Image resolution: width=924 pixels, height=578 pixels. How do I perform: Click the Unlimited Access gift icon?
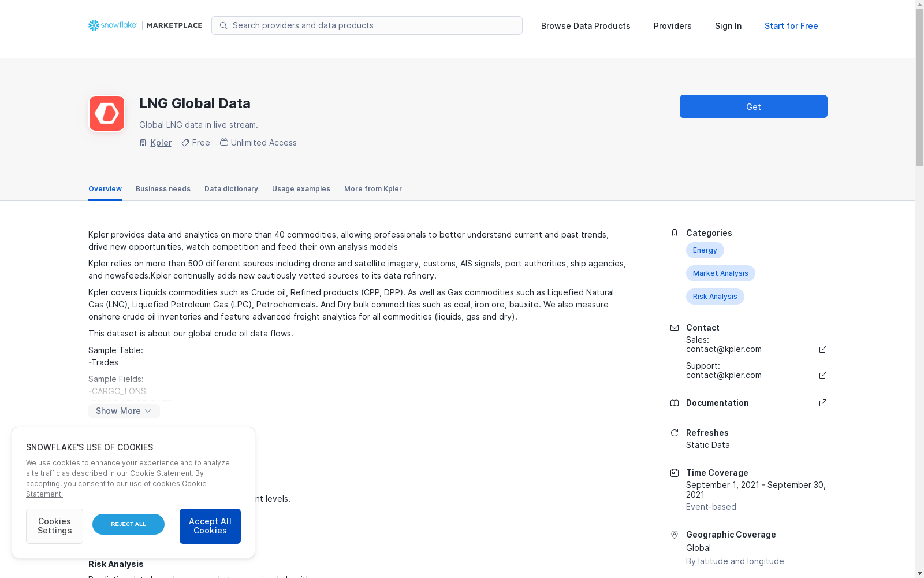click(x=224, y=142)
